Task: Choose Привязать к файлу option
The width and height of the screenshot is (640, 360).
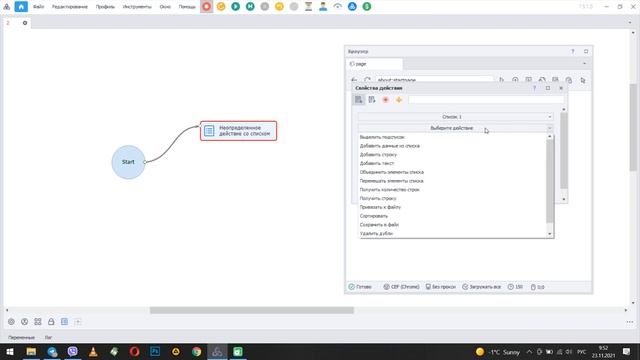Action: 380,207
